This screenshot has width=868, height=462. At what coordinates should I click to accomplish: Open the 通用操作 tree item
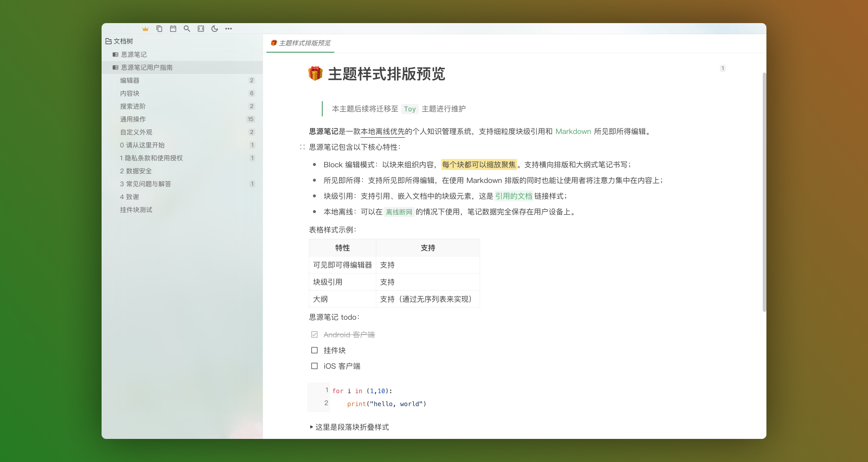coord(182,119)
